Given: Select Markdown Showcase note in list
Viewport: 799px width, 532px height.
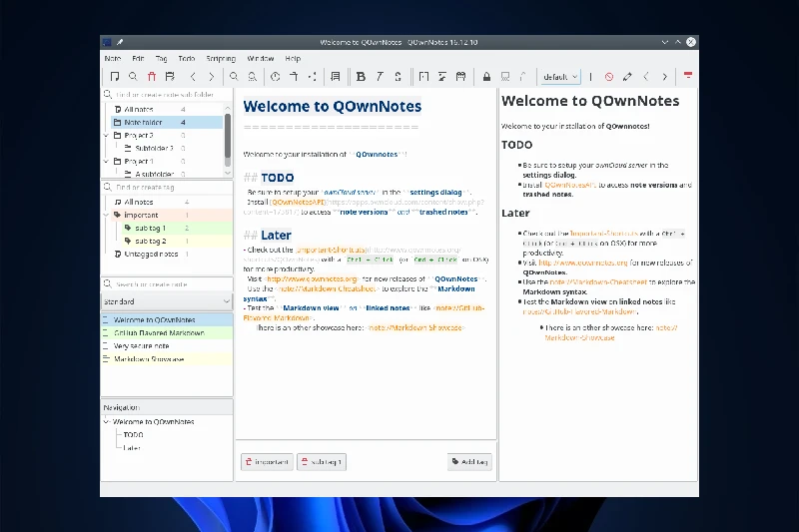Looking at the screenshot, I should pos(167,359).
